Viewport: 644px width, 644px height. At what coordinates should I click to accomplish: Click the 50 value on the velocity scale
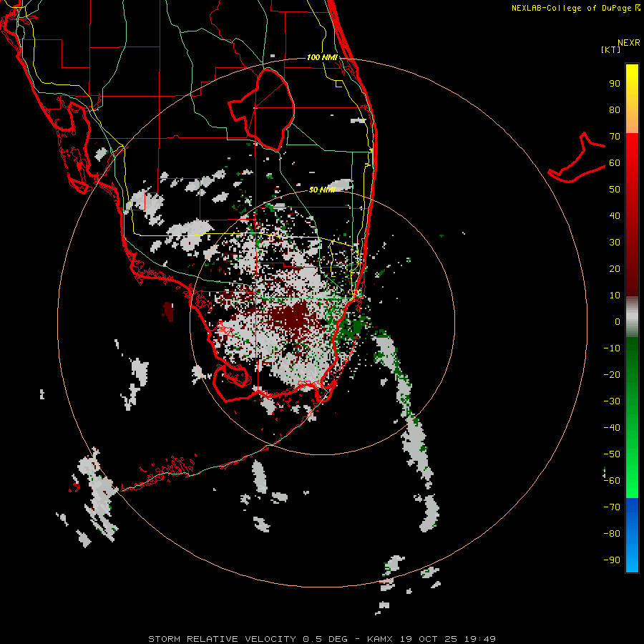point(615,190)
